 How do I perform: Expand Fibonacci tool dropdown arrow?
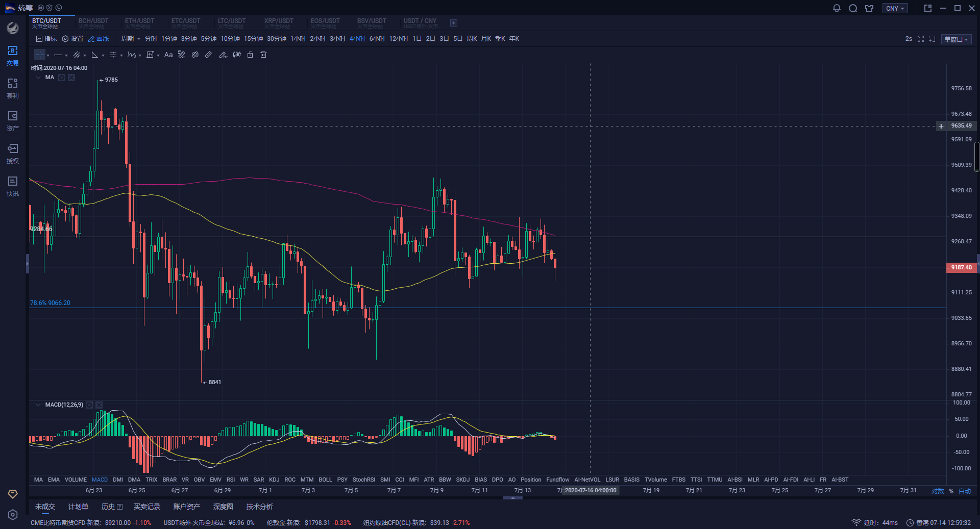click(x=121, y=56)
